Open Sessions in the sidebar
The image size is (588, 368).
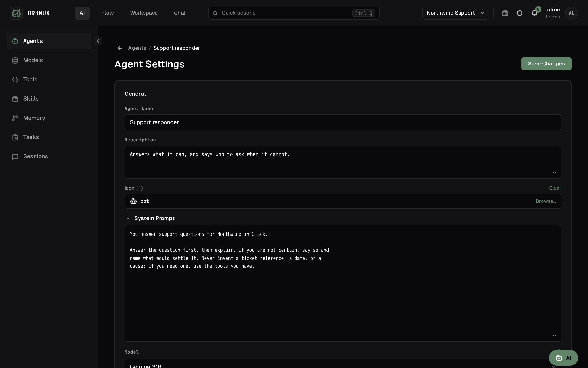coord(49,156)
